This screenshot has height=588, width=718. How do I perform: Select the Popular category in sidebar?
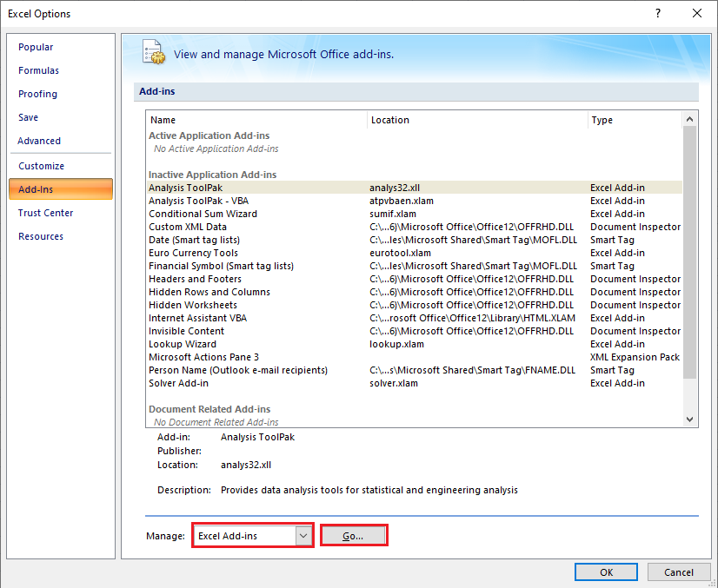(36, 47)
